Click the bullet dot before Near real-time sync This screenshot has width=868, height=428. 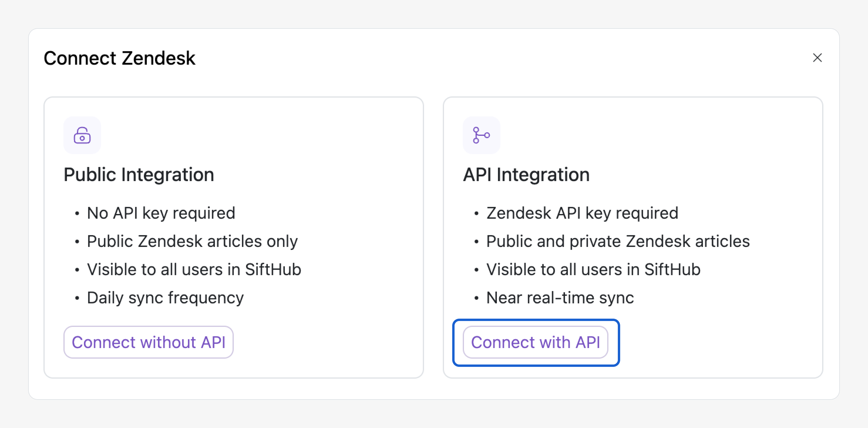[476, 298]
